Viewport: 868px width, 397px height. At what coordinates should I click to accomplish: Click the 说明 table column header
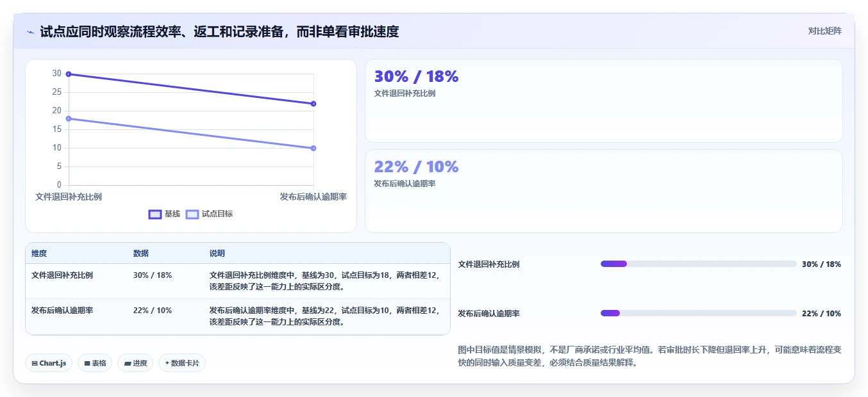[217, 254]
